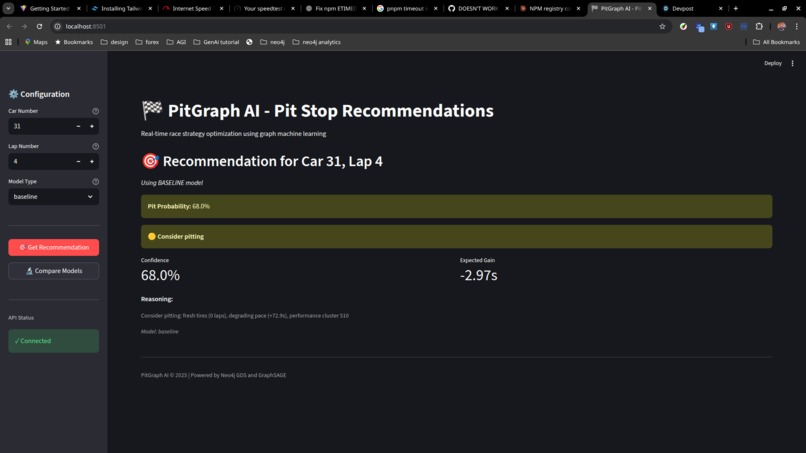The width and height of the screenshot is (806, 453).
Task: Close the PitGraph AI tab
Action: coord(649,9)
